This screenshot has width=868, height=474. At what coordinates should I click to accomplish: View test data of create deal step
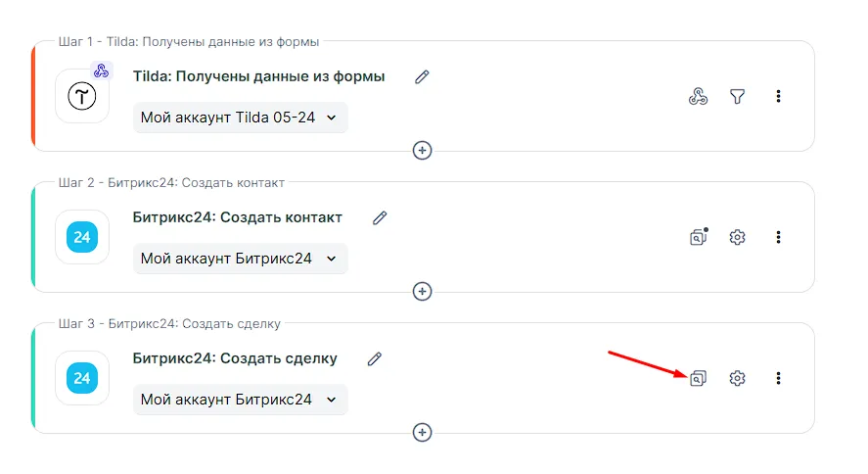[x=698, y=378]
